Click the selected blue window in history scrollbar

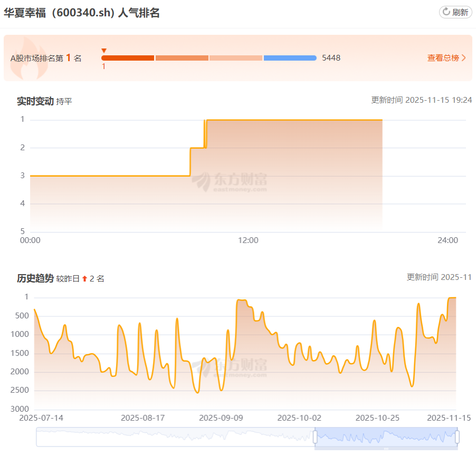click(x=386, y=437)
